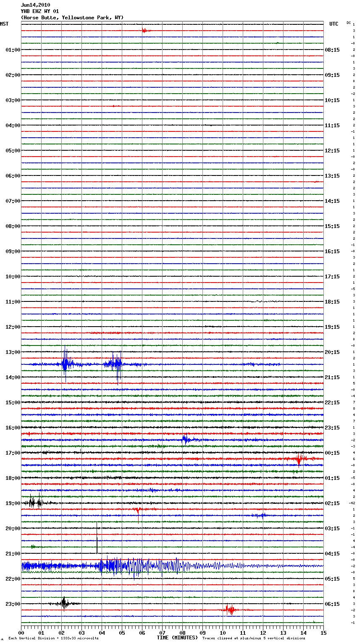Click the -42 DC offset value
Screen dimensions: 357x644
352,503
